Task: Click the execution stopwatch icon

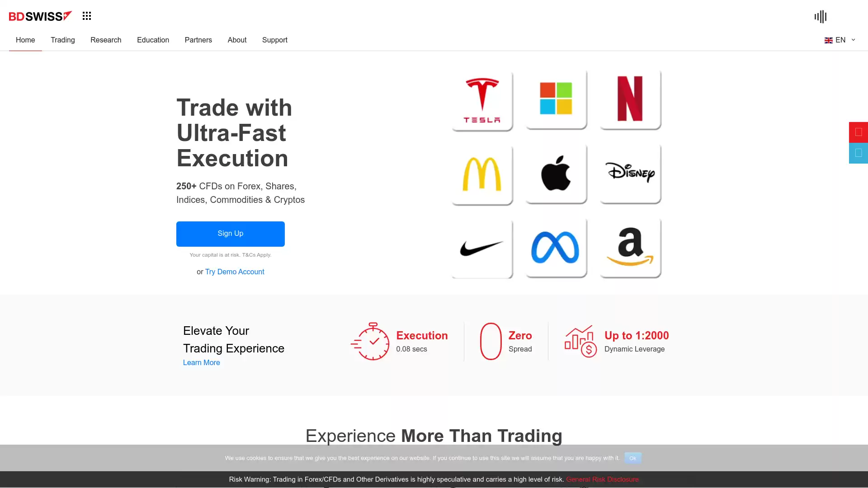Action: click(370, 341)
